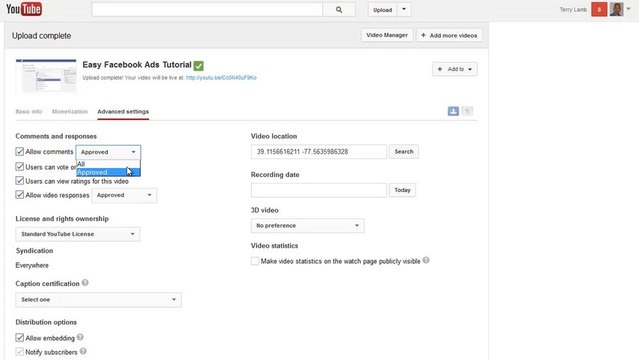The image size is (639, 360).
Task: Click the blue download icon button
Action: [453, 111]
